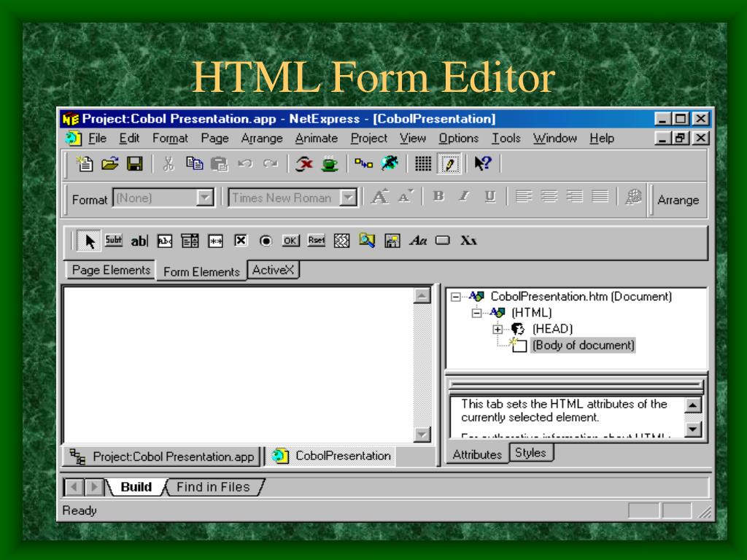Viewport: 747px width, 560px height.
Task: Collapse CobolPresentation.htm document node
Action: pos(456,297)
